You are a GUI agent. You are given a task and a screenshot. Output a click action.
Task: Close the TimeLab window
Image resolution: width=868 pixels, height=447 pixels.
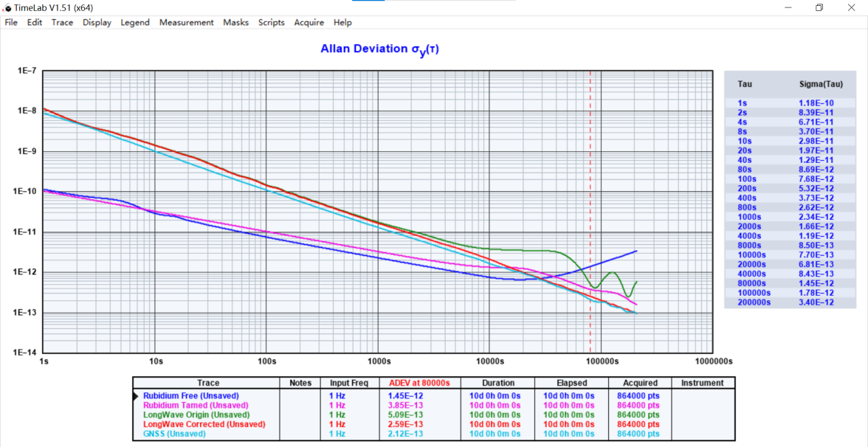[852, 7]
